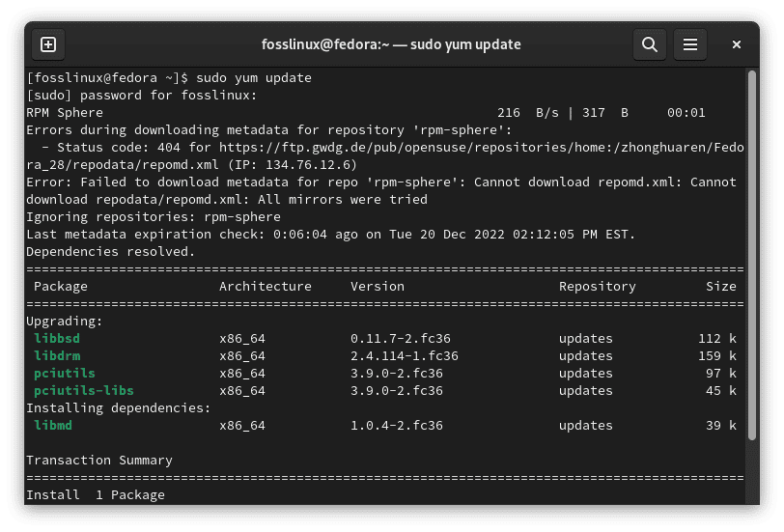
Task: Click the 'Install 1 Package' line
Action: click(x=96, y=495)
